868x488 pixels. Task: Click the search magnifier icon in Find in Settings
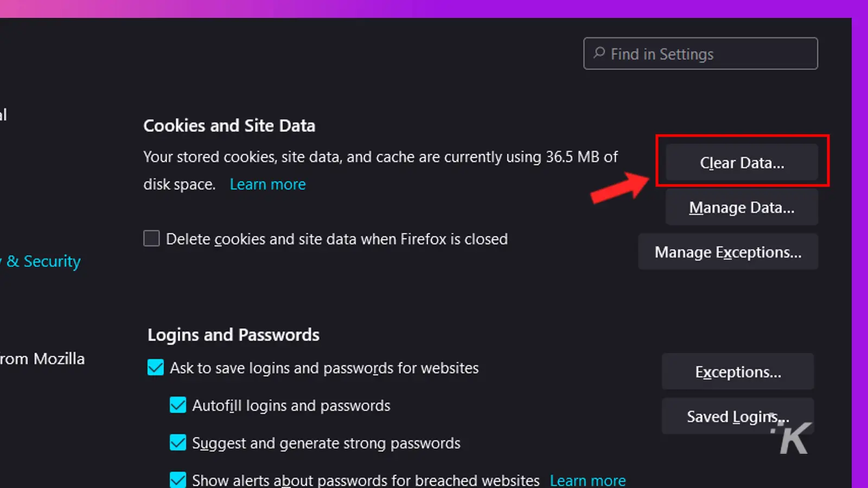pyautogui.click(x=599, y=53)
